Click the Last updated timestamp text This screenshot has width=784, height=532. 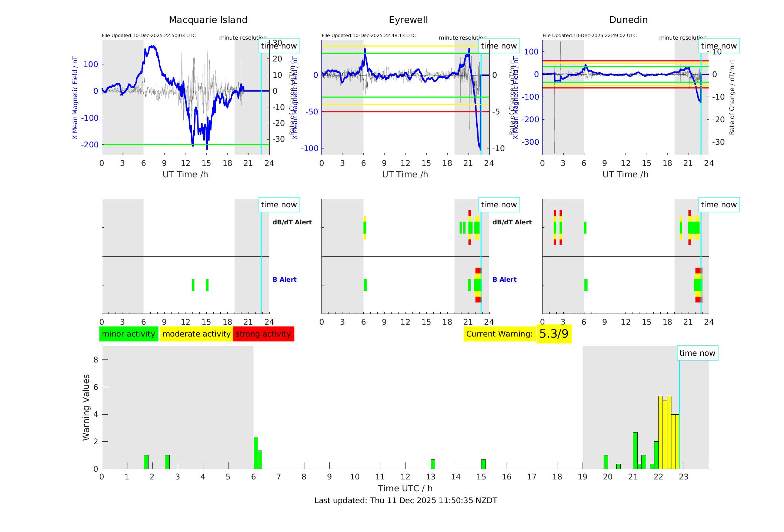[x=406, y=501]
